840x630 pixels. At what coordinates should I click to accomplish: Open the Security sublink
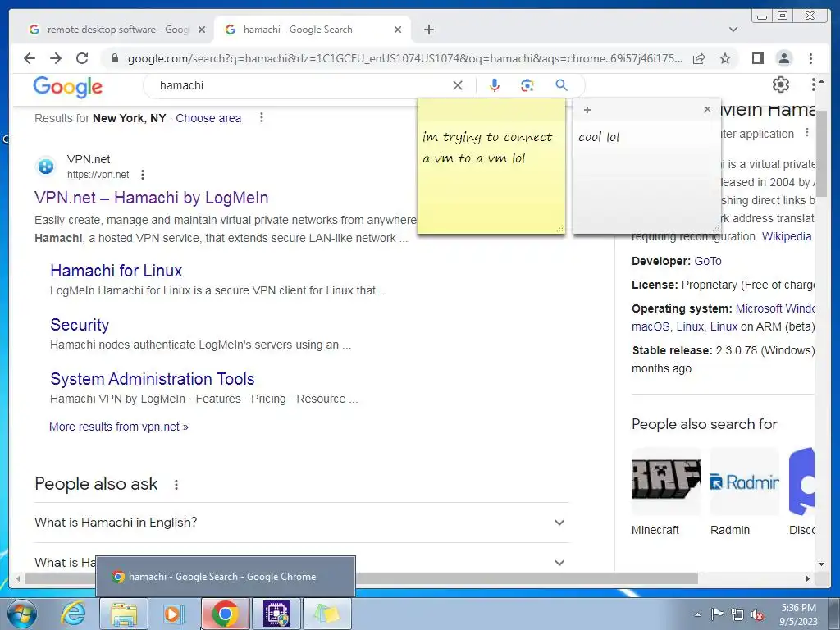[80, 325]
